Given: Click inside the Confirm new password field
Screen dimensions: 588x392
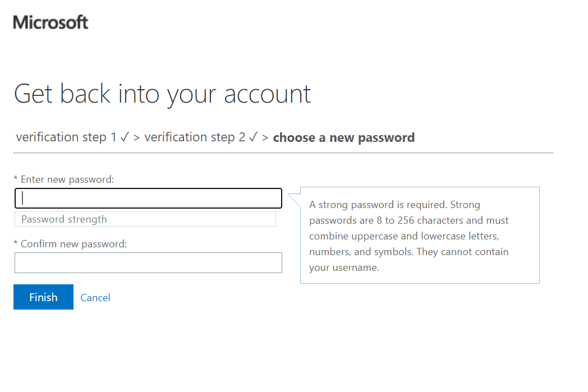Looking at the screenshot, I should coord(148,262).
